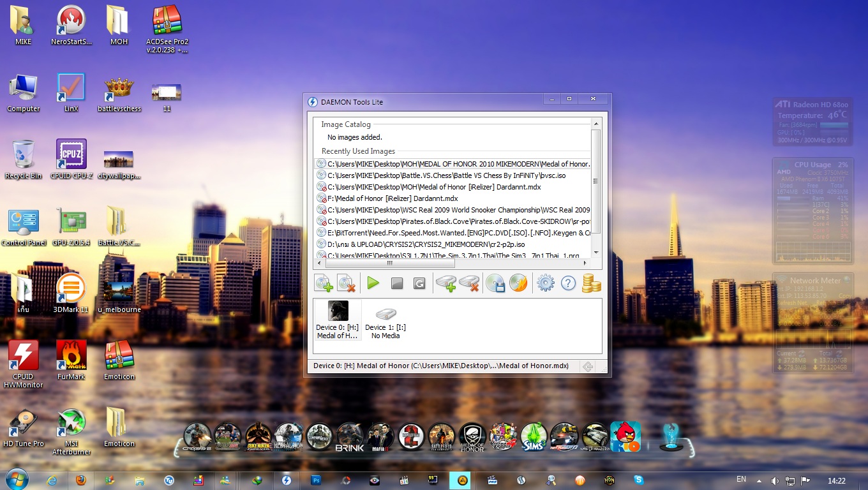Click the image list scroll-left arrow

point(318,263)
